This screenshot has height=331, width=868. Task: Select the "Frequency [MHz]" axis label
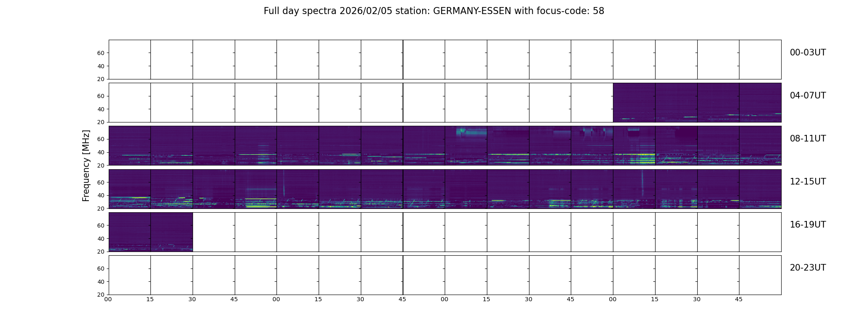(86, 165)
